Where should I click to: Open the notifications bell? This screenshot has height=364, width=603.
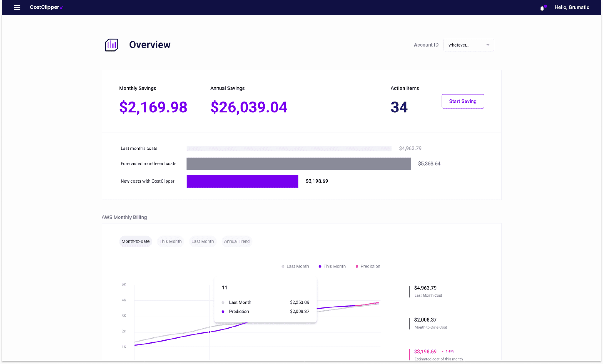click(542, 8)
